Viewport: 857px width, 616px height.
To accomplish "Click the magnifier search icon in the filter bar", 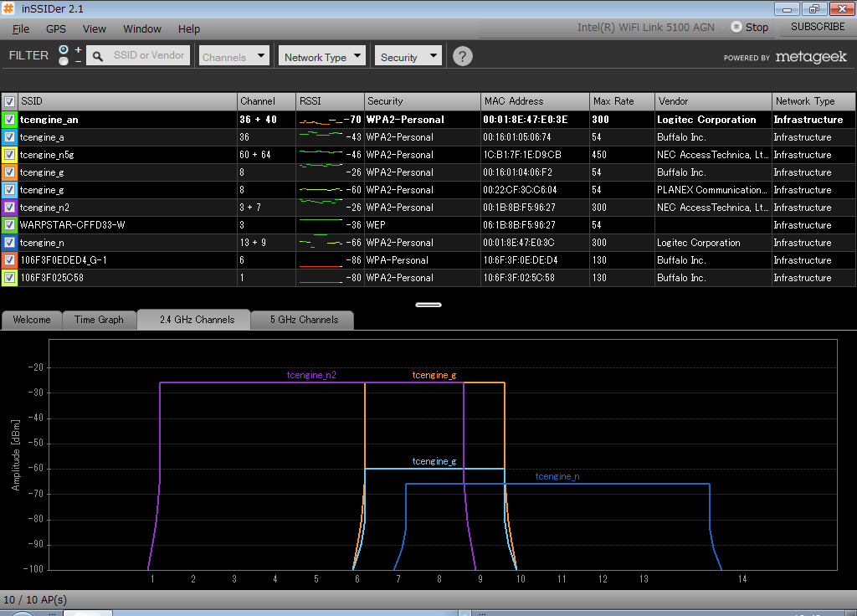I will tap(97, 56).
